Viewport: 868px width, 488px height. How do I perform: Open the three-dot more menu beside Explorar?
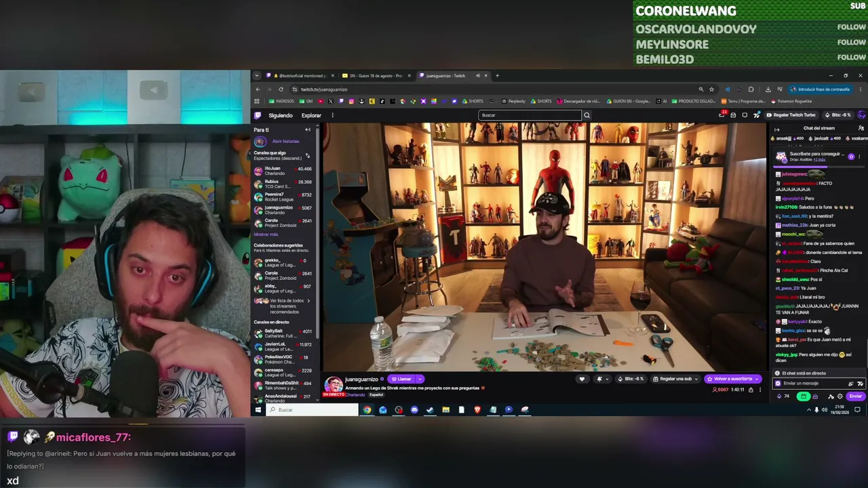point(332,115)
